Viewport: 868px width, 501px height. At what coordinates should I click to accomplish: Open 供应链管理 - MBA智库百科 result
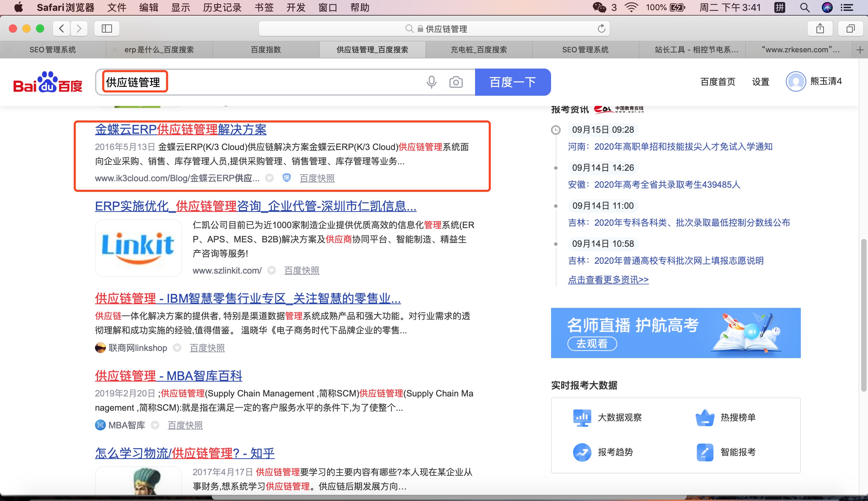[169, 376]
